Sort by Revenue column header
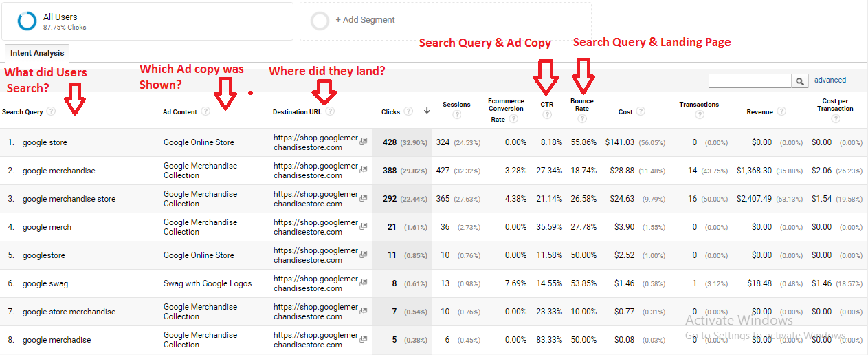868x355 pixels. [759, 111]
